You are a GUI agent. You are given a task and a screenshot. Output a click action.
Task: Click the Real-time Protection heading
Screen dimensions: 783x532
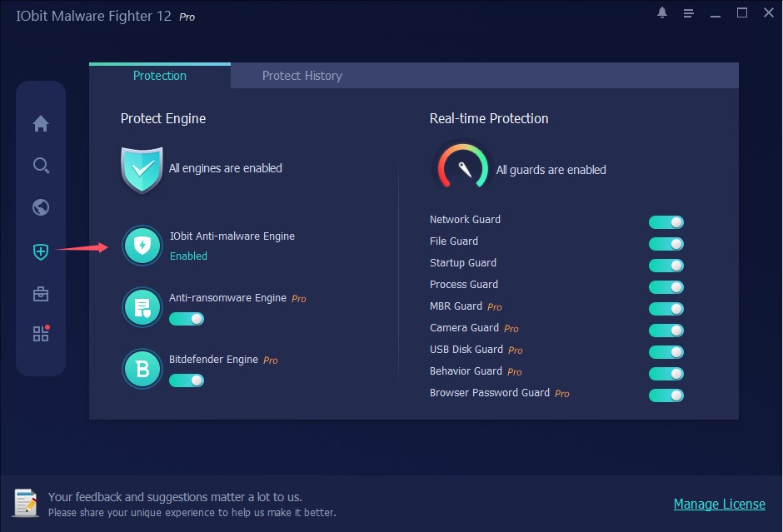489,119
